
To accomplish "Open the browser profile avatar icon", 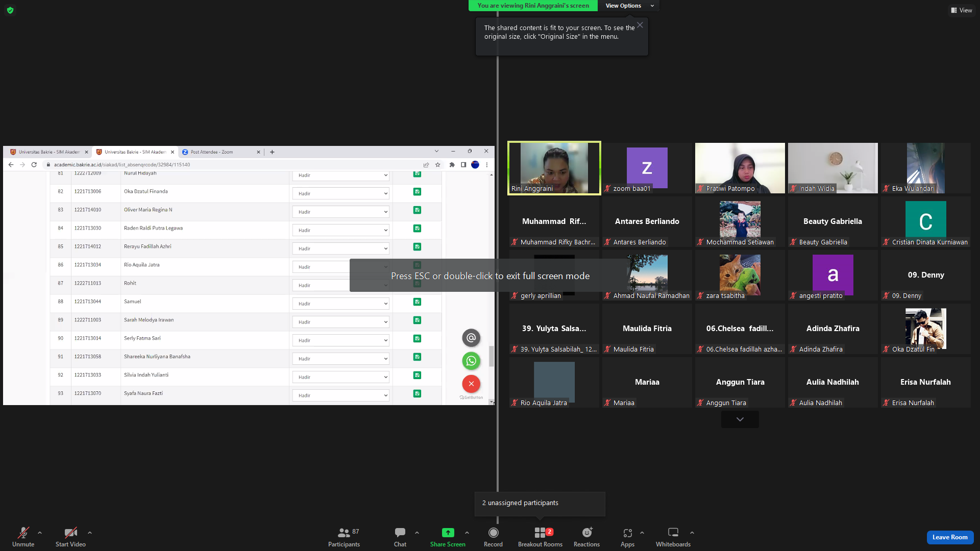I will tap(475, 165).
